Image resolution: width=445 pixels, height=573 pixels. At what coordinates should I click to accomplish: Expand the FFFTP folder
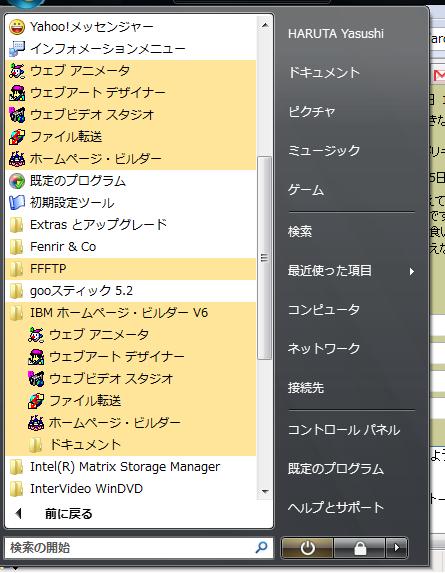pos(131,269)
